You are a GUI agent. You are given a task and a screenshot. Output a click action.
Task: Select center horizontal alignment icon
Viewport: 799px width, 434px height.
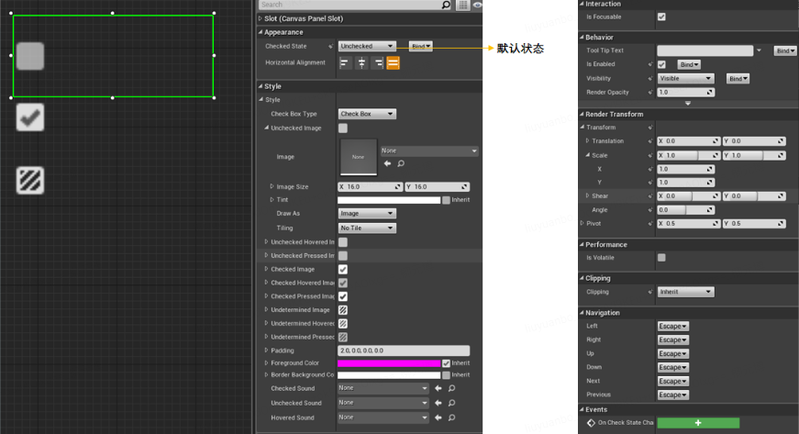click(361, 63)
